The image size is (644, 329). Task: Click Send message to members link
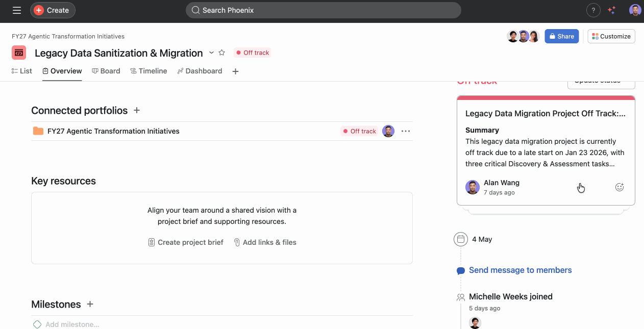pyautogui.click(x=520, y=270)
